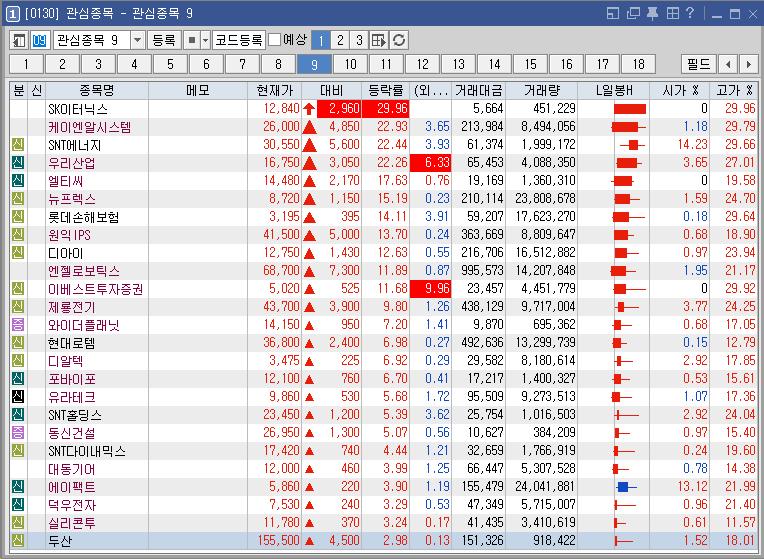764x559 pixels.
Task: Click the 거래대금 column header
Action: point(478,90)
